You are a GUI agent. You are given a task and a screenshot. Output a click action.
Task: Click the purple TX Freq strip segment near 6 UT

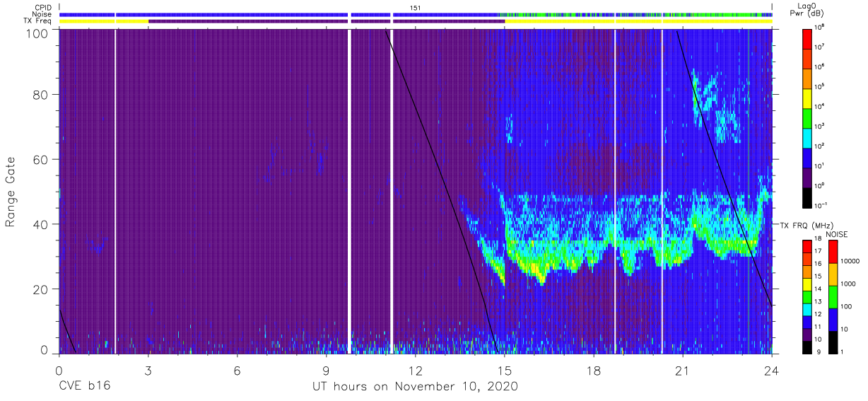click(248, 21)
